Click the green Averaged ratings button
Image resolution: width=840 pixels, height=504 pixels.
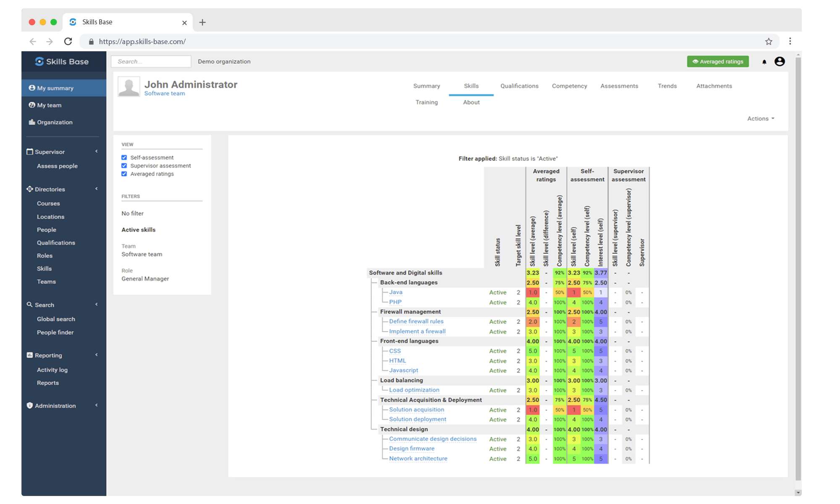click(718, 61)
